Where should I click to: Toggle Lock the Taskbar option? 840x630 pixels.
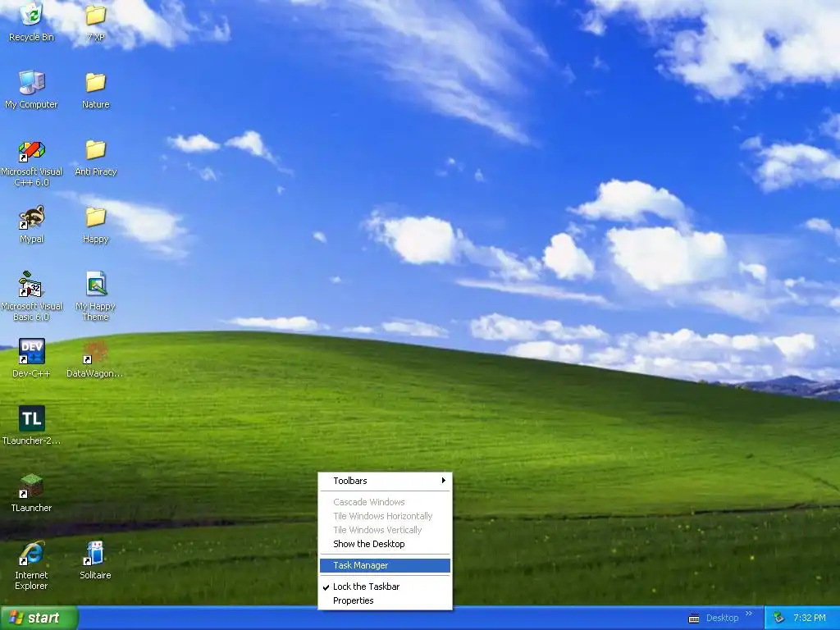(x=386, y=587)
